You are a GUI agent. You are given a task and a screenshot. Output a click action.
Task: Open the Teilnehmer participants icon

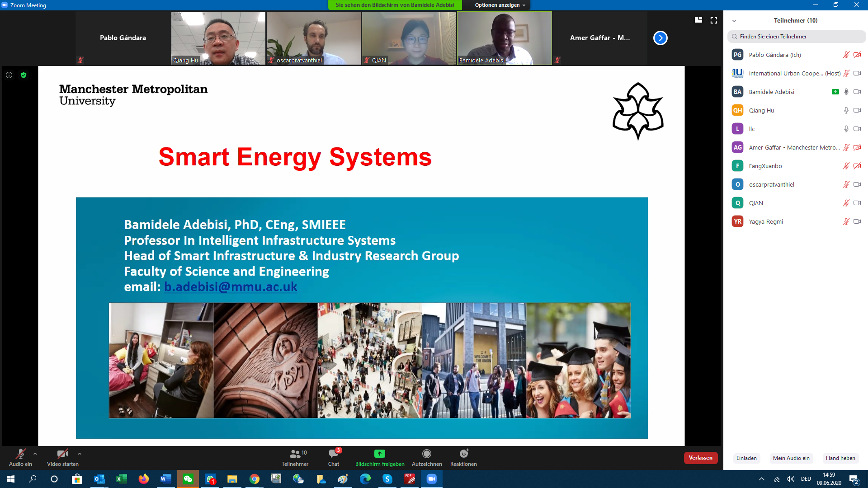(x=295, y=454)
